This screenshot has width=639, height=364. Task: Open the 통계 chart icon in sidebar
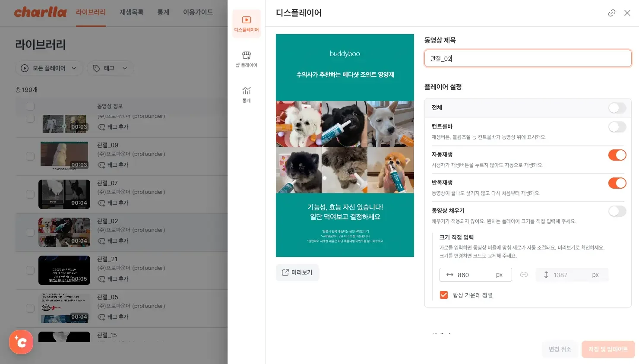(x=246, y=94)
